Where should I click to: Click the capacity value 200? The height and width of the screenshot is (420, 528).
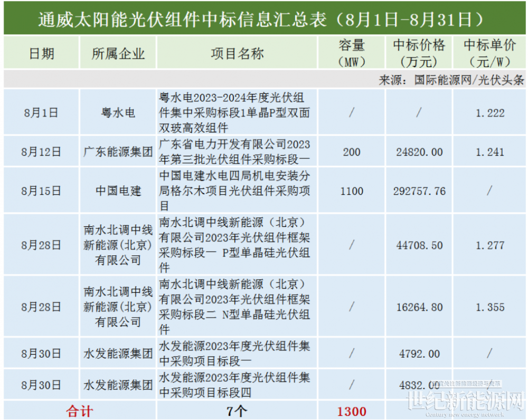click(x=352, y=152)
